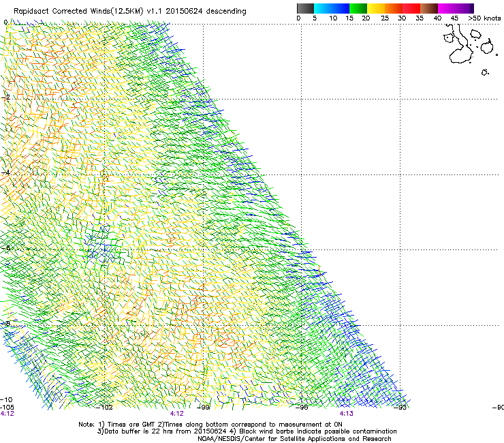Click the '40' label under the color bar

[x=437, y=18]
